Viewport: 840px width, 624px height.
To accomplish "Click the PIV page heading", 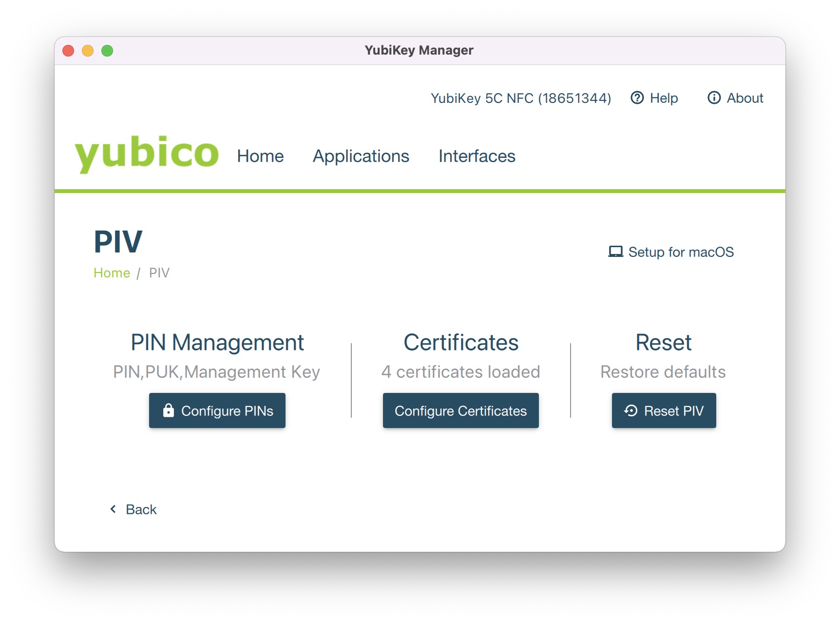I will tap(118, 242).
